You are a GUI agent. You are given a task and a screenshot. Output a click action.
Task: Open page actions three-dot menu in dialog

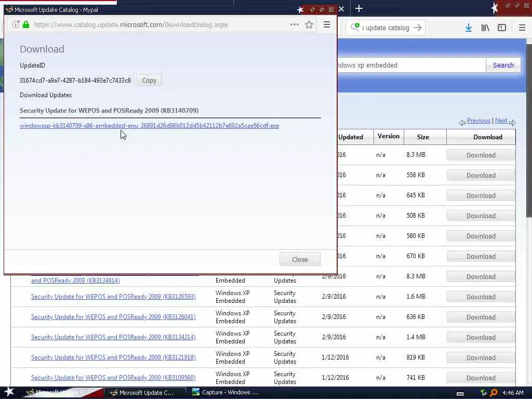click(295, 24)
